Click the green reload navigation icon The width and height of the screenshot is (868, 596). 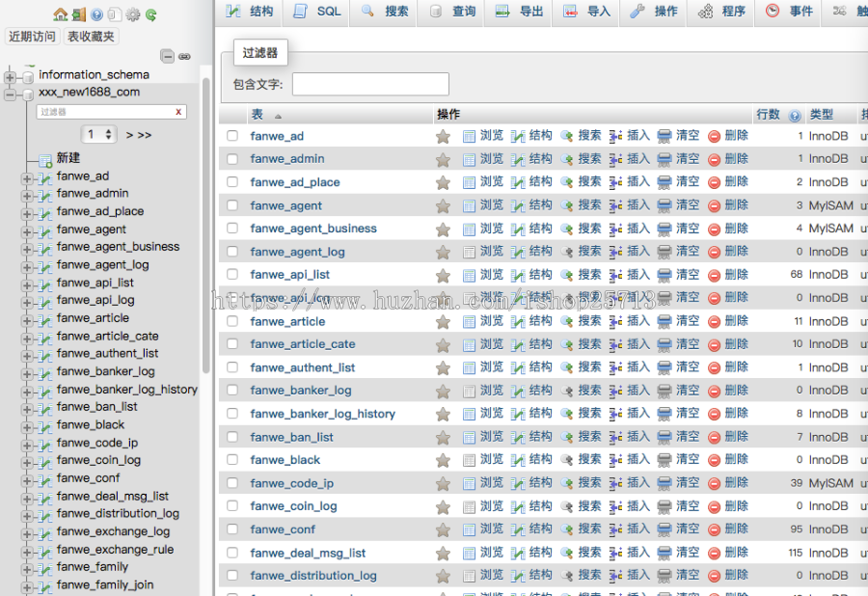(x=151, y=14)
